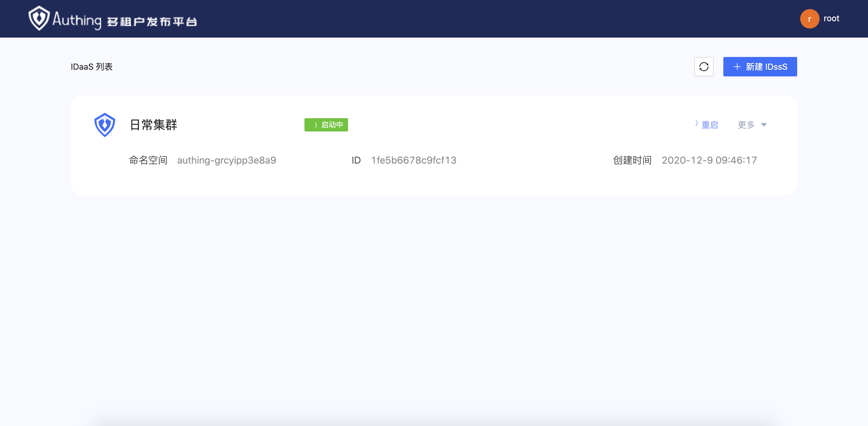The height and width of the screenshot is (426, 868).
Task: Click the 启动中 status badge
Action: (x=326, y=125)
